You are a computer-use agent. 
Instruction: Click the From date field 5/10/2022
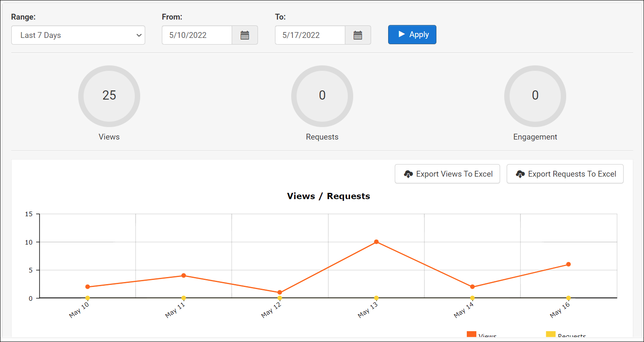point(197,35)
